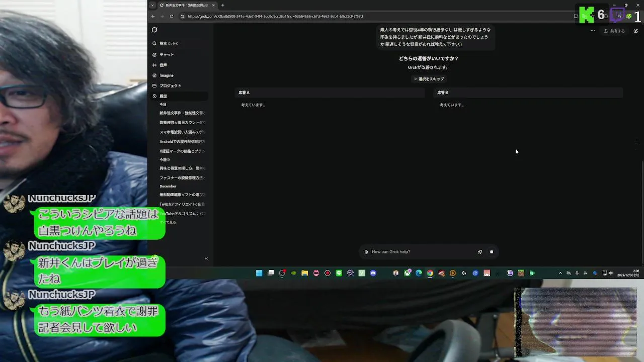
Task: Reload the page with the refresh icon
Action: tap(171, 16)
